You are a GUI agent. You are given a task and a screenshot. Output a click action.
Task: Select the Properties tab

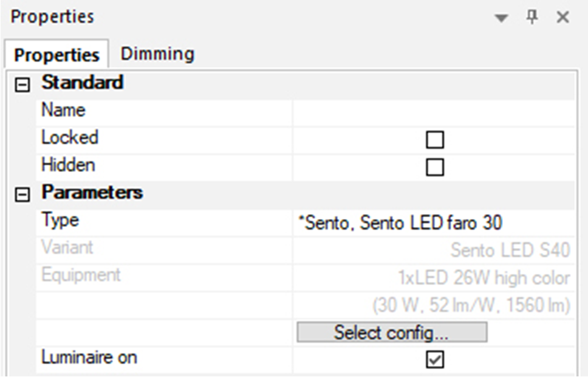pyautogui.click(x=56, y=55)
